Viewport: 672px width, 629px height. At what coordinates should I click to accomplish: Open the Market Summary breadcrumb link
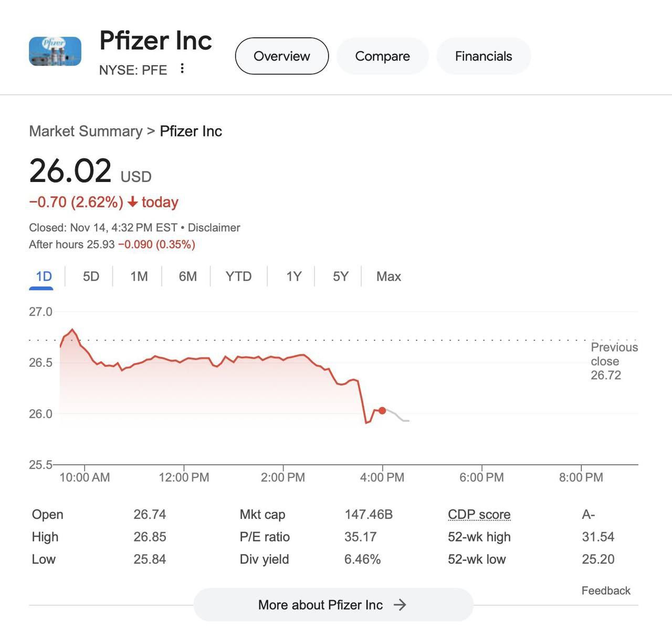86,131
